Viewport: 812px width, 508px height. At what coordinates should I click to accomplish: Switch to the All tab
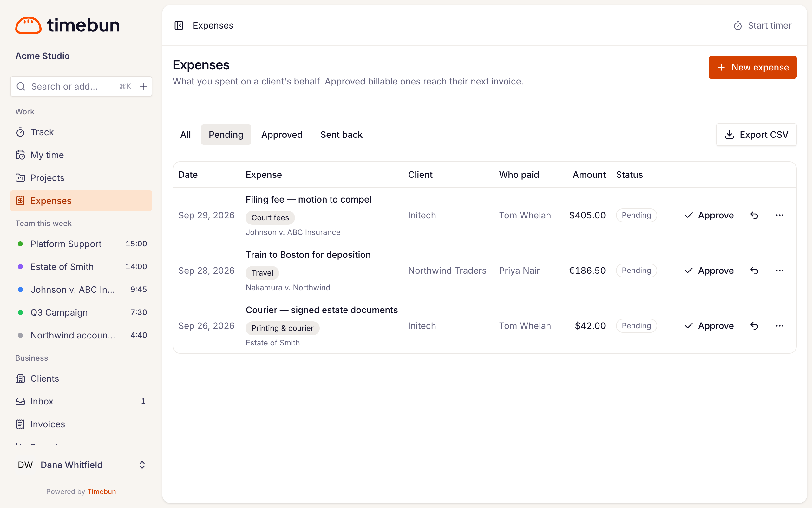pyautogui.click(x=186, y=135)
